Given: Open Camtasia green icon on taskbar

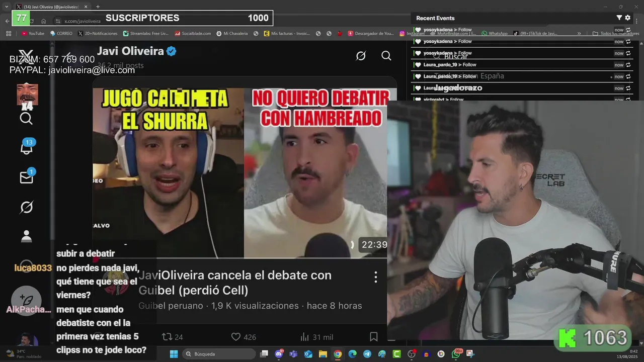Looking at the screenshot, I should point(396,354).
